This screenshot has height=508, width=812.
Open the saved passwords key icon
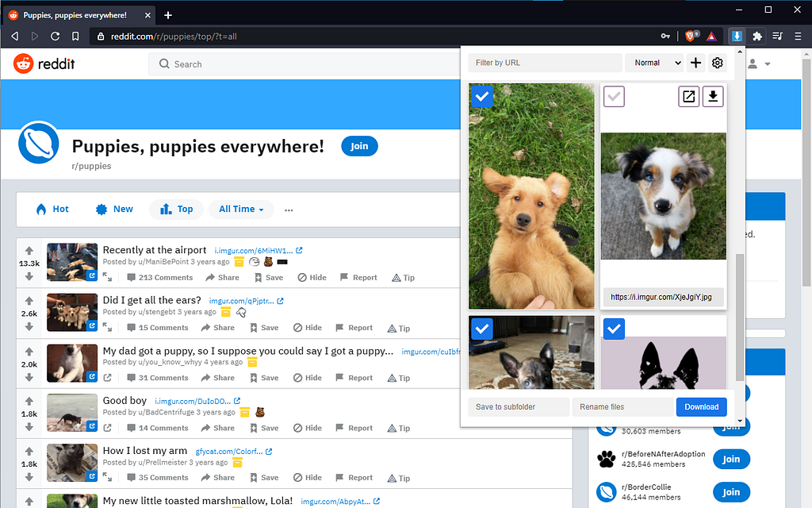pyautogui.click(x=665, y=37)
